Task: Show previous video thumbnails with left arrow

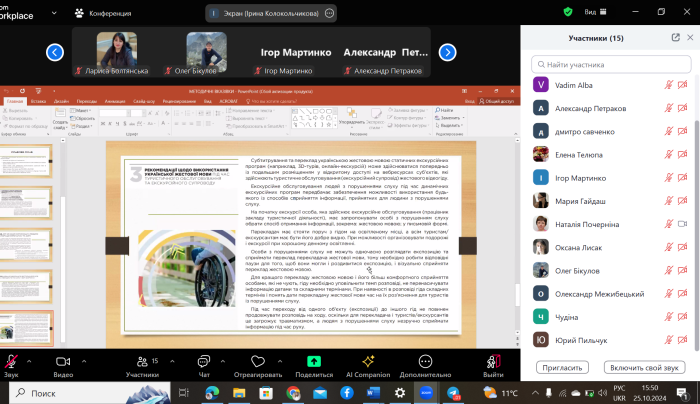Action: pyautogui.click(x=55, y=52)
